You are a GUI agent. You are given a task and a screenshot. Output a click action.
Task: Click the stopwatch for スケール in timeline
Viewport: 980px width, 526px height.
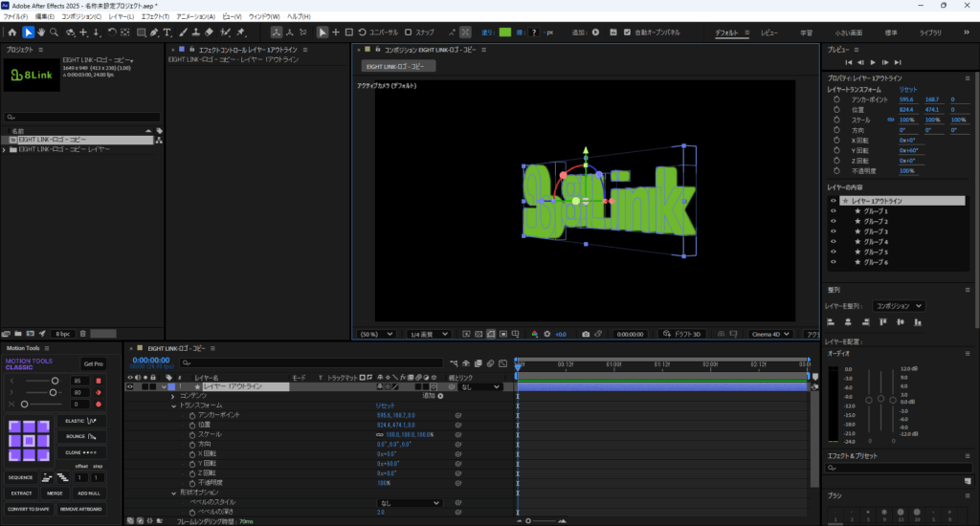[192, 435]
